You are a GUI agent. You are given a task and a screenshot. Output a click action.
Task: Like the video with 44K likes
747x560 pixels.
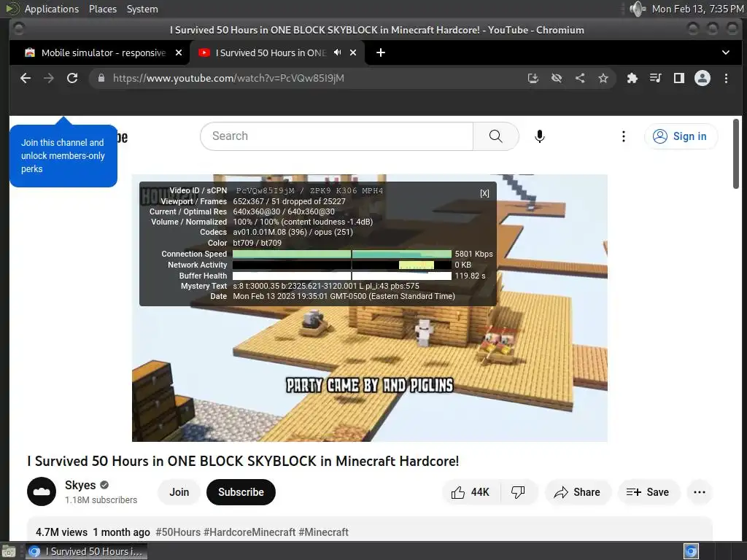pos(471,492)
